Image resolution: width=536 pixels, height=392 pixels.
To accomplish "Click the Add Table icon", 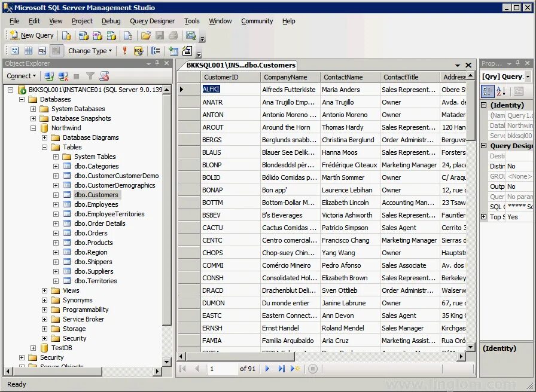I will 173,51.
